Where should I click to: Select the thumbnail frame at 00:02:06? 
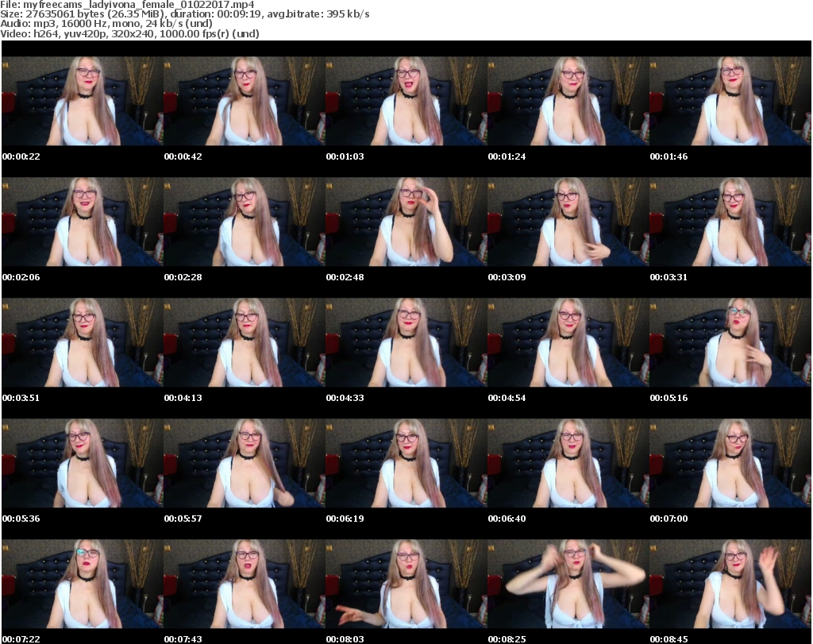(83, 222)
